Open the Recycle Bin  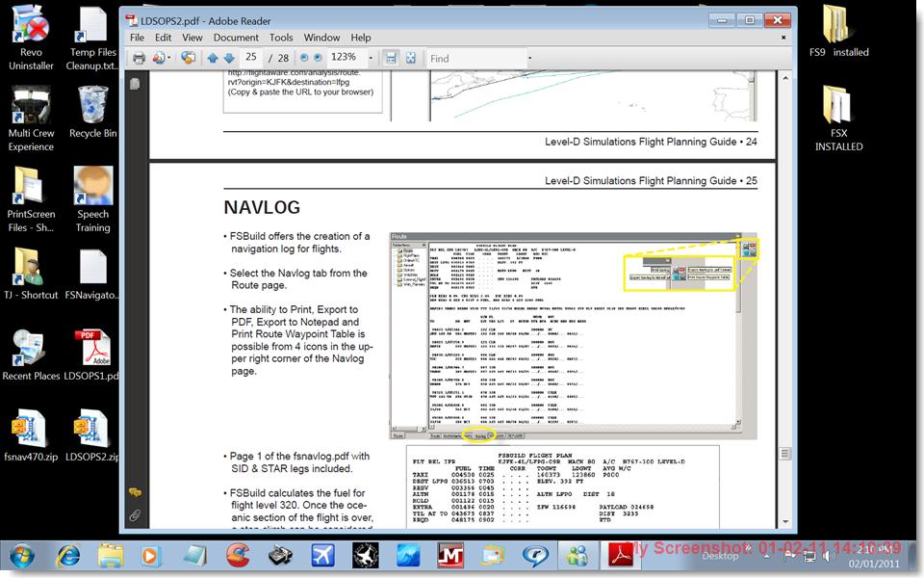(x=92, y=112)
